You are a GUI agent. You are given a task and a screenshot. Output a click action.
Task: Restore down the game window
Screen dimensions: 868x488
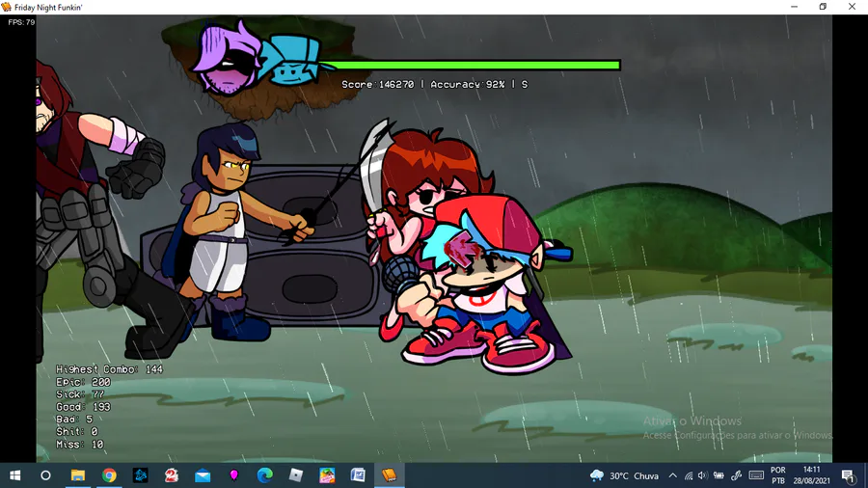[824, 7]
